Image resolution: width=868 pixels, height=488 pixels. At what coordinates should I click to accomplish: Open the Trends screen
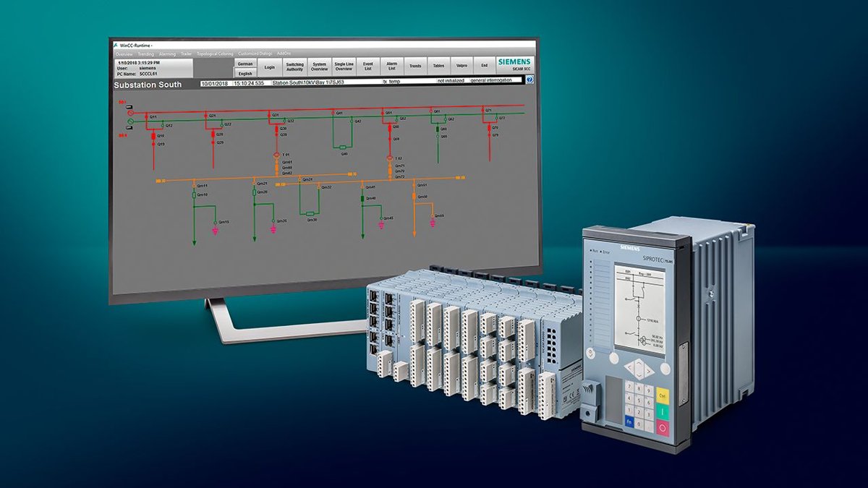click(x=415, y=67)
